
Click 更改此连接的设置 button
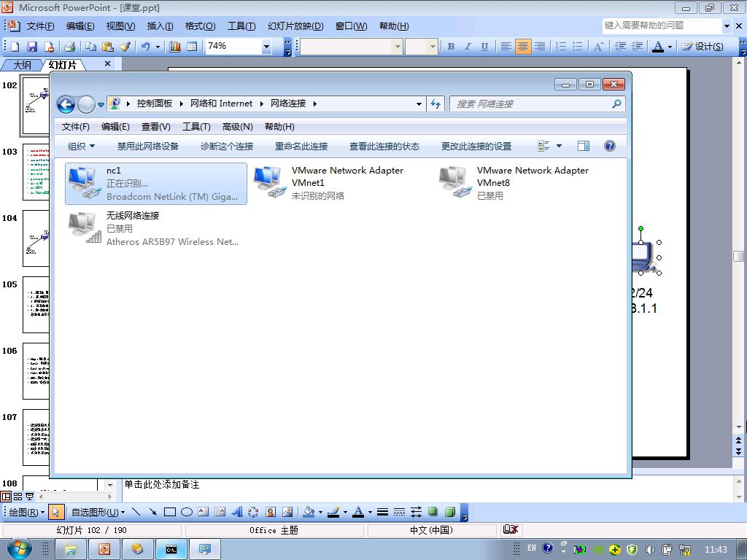pyautogui.click(x=476, y=146)
